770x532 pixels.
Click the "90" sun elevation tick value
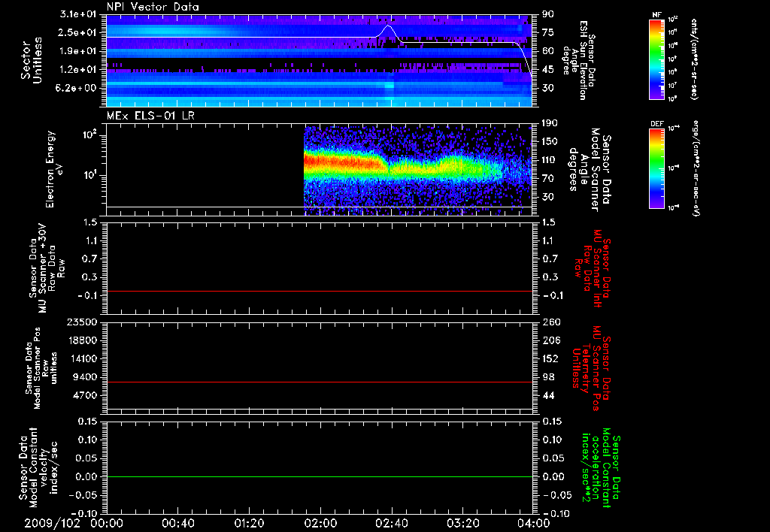click(x=548, y=14)
